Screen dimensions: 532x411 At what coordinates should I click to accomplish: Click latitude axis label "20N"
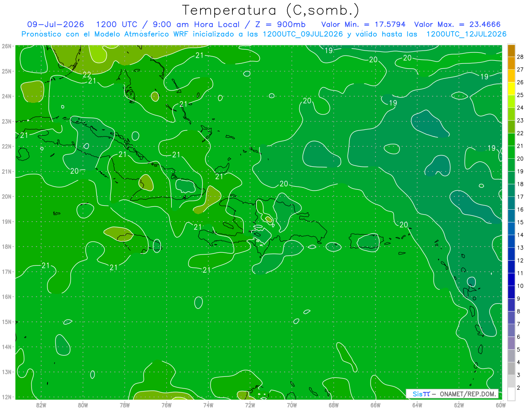(x=6, y=196)
